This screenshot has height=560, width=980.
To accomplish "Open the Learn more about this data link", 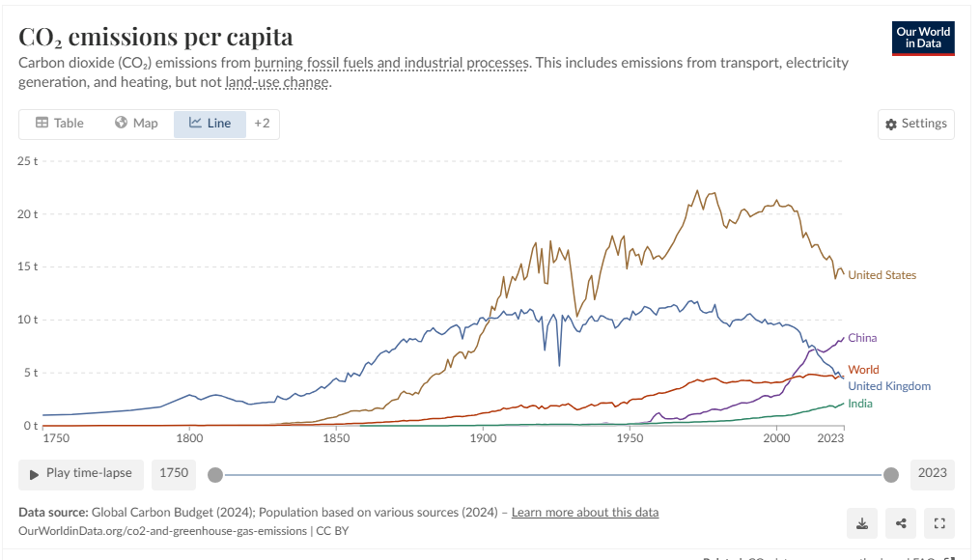I will [585, 512].
